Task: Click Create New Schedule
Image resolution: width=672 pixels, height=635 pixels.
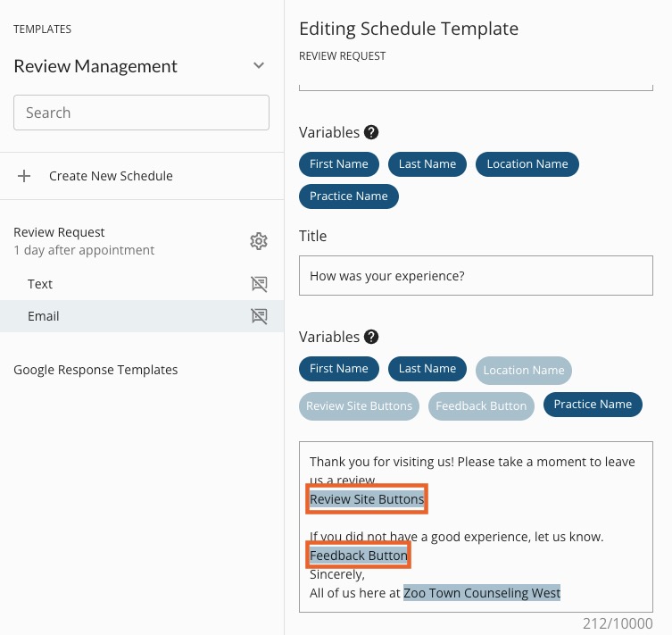Action: coord(111,176)
